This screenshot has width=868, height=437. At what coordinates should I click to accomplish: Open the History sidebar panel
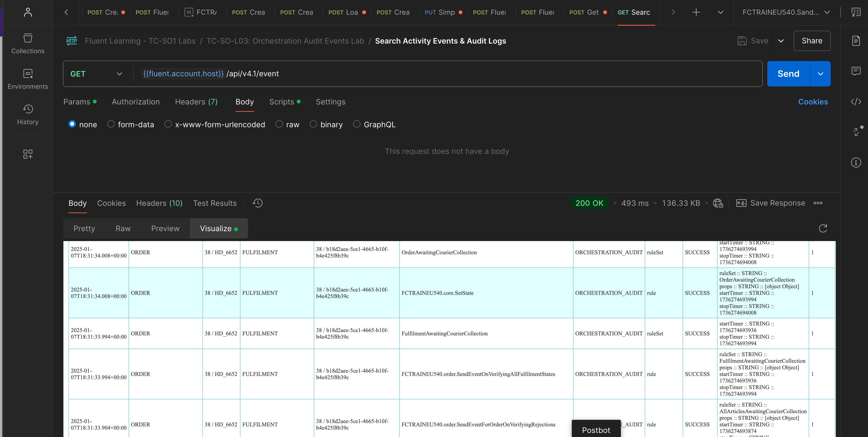[x=28, y=115]
